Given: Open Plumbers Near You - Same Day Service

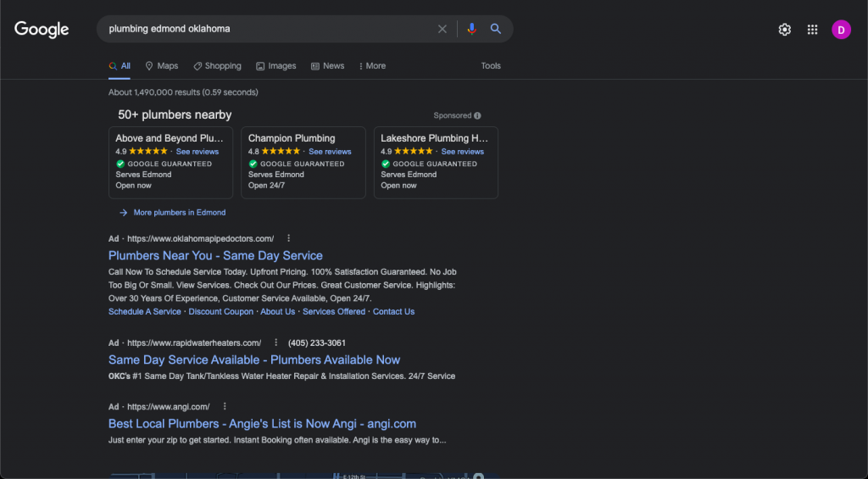Looking at the screenshot, I should point(215,255).
